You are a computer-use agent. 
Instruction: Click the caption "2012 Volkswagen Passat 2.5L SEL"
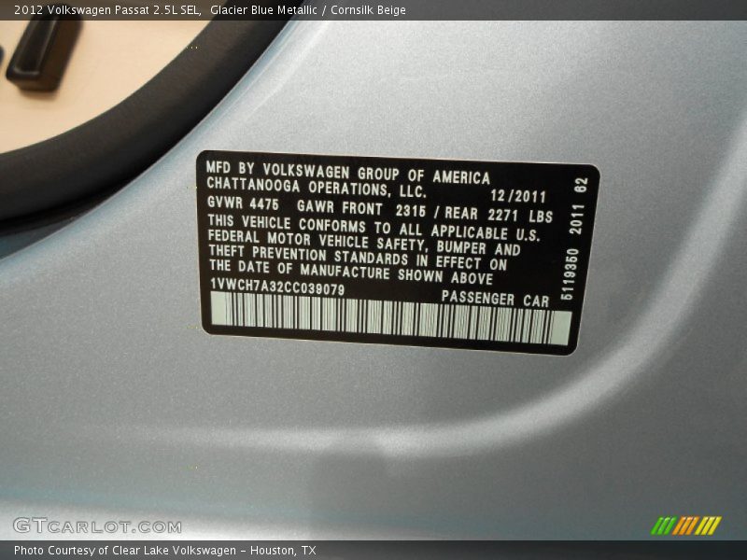pos(106,10)
